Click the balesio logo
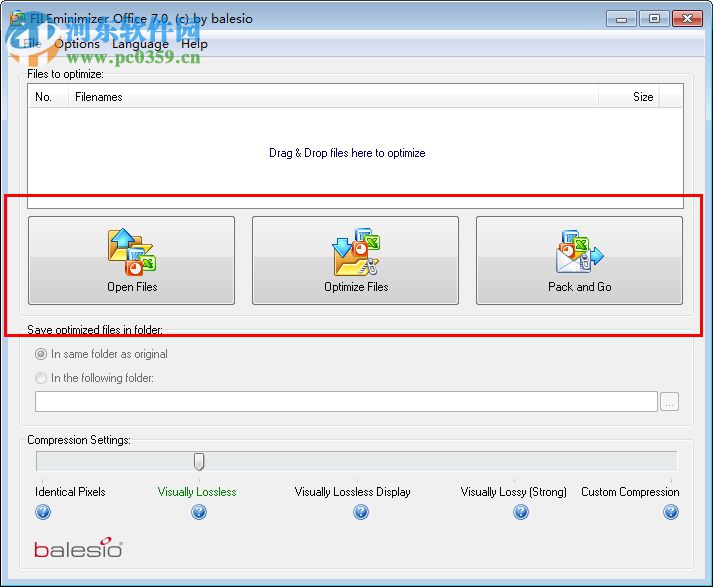The width and height of the screenshot is (713, 587). [78, 547]
